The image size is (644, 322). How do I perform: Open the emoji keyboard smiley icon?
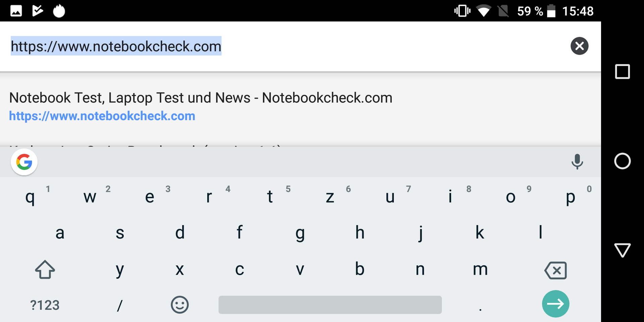[x=180, y=305]
